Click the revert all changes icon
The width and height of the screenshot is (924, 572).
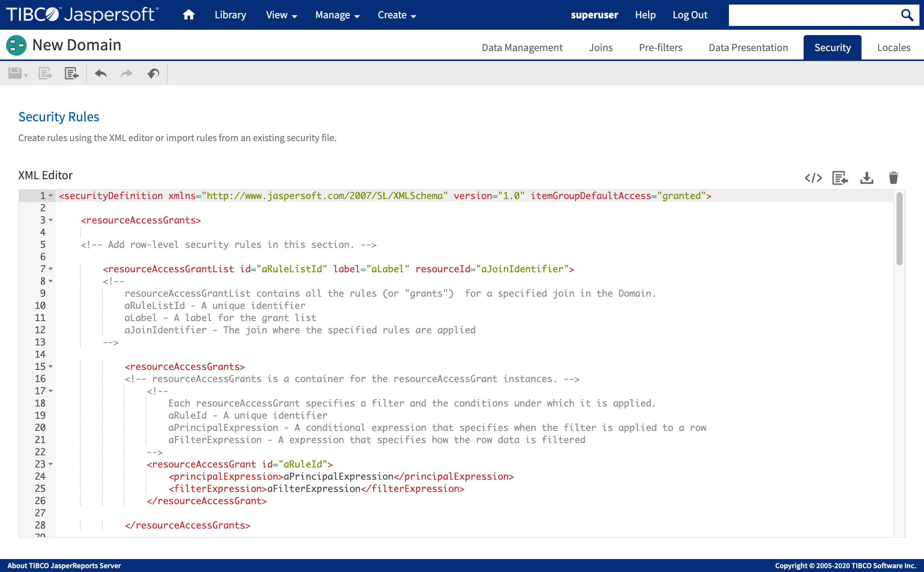click(153, 73)
